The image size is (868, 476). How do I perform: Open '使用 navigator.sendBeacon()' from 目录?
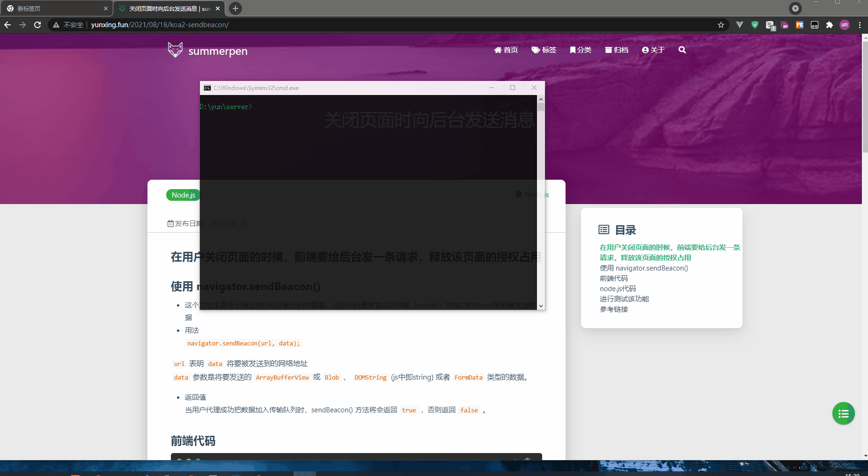point(644,268)
